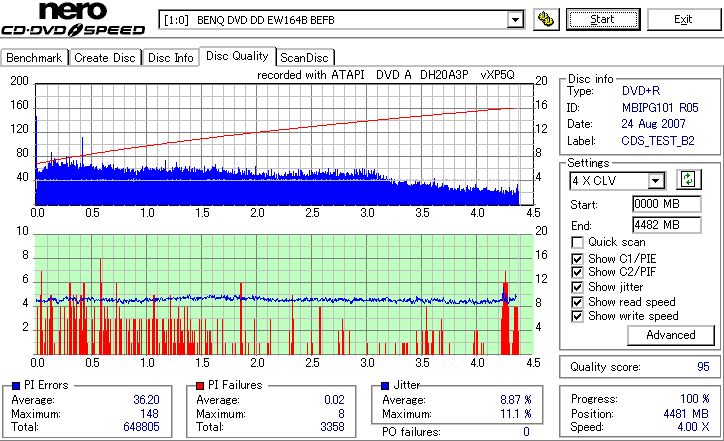
Task: Switch to the ScanDisc tab
Action: (x=305, y=58)
